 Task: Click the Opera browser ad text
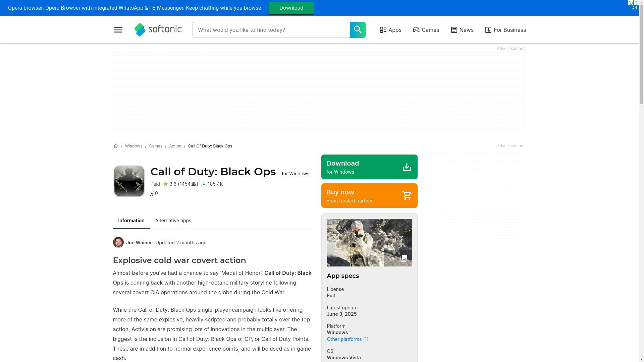click(135, 8)
